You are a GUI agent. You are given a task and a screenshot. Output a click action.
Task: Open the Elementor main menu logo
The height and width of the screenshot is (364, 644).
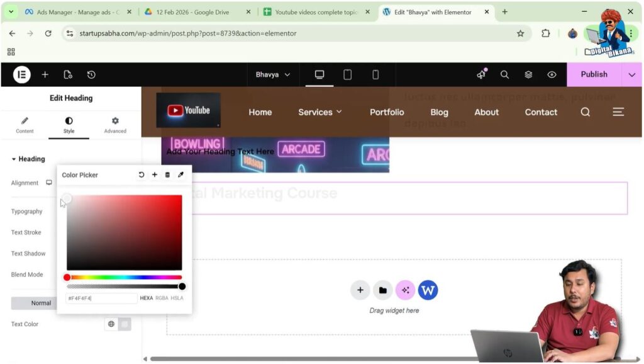[22, 74]
